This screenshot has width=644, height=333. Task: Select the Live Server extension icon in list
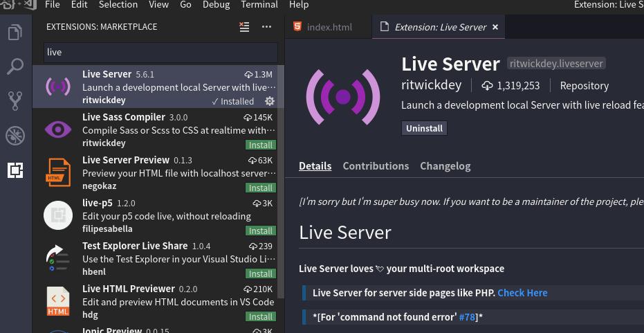point(58,87)
